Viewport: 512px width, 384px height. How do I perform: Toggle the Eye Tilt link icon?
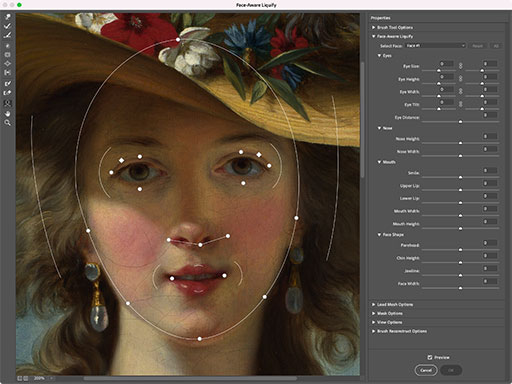pos(460,104)
